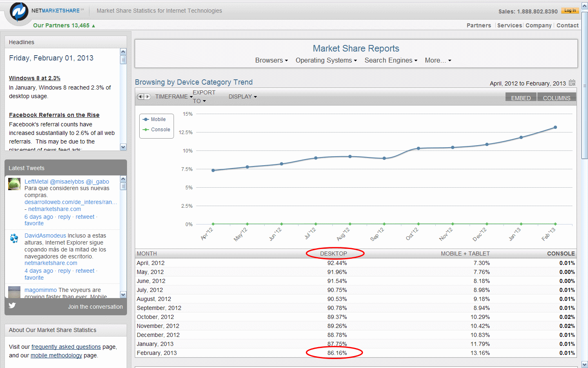Open the calendar date range picker
588x368 pixels.
pos(572,83)
